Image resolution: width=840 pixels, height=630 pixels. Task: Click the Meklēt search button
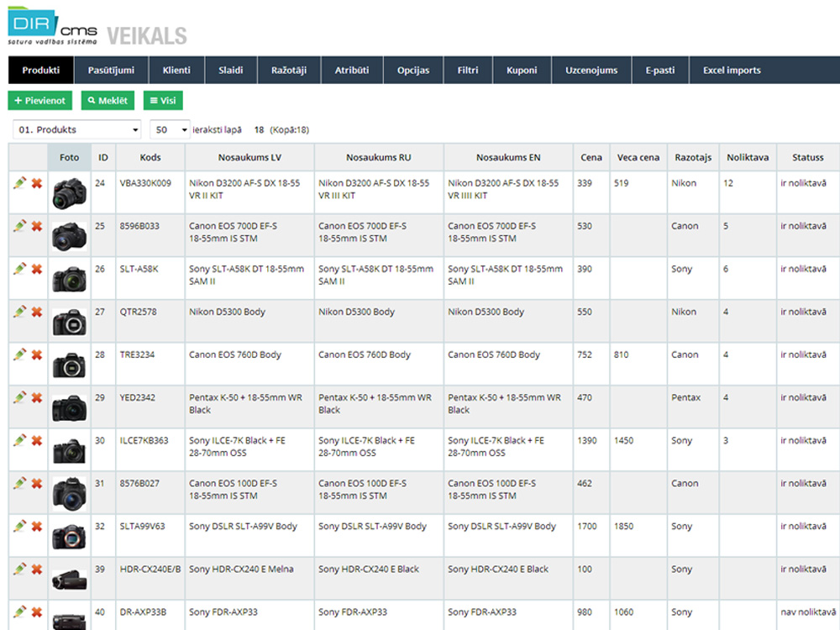tap(108, 101)
